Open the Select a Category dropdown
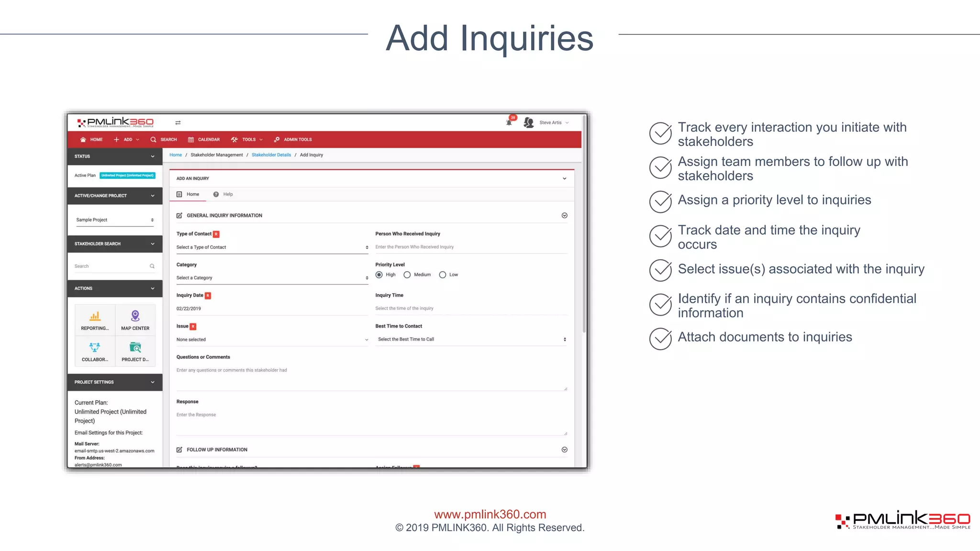The height and width of the screenshot is (551, 980). coord(272,278)
